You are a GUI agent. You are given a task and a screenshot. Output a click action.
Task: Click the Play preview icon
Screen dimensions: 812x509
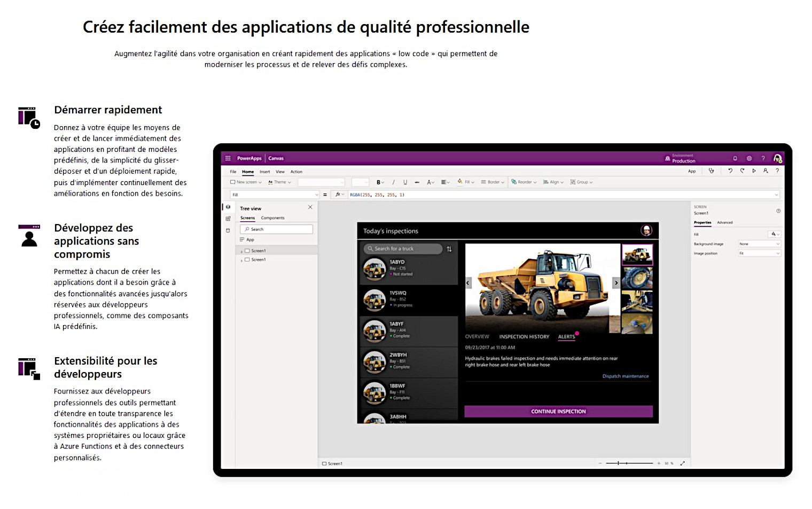754,171
